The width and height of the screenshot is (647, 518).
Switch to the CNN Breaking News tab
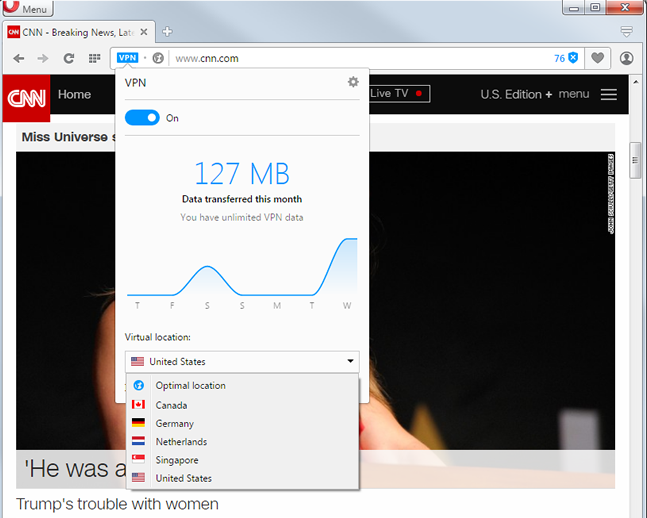coord(79,32)
